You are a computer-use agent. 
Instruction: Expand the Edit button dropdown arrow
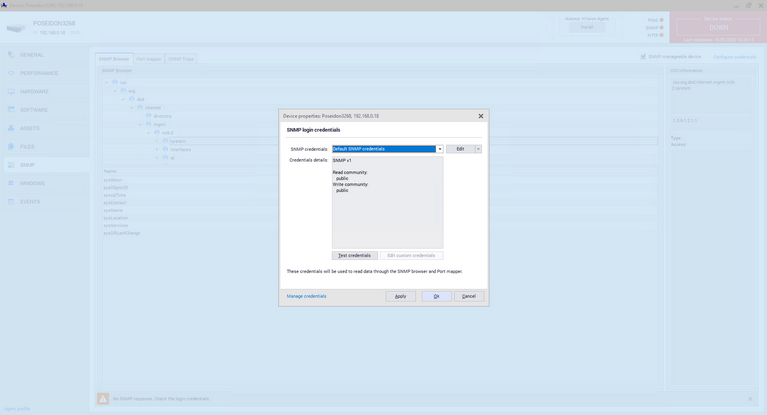478,149
